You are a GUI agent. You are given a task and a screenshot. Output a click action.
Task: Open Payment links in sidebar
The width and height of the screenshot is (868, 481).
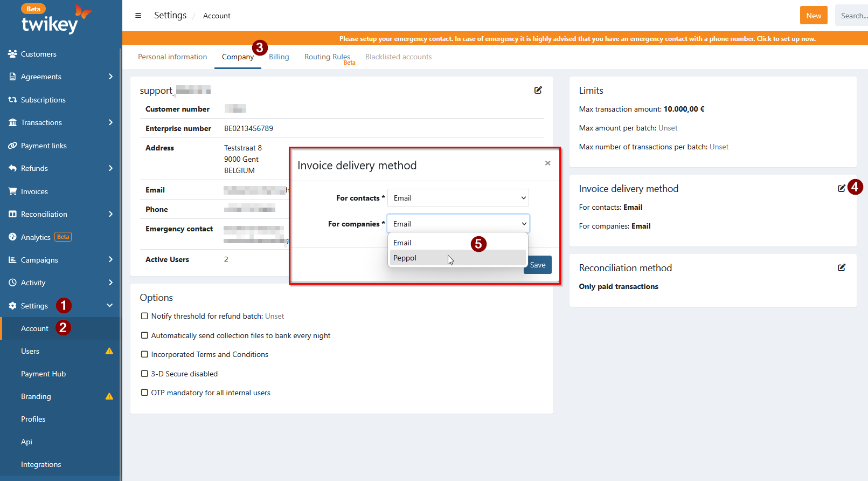pyautogui.click(x=44, y=146)
